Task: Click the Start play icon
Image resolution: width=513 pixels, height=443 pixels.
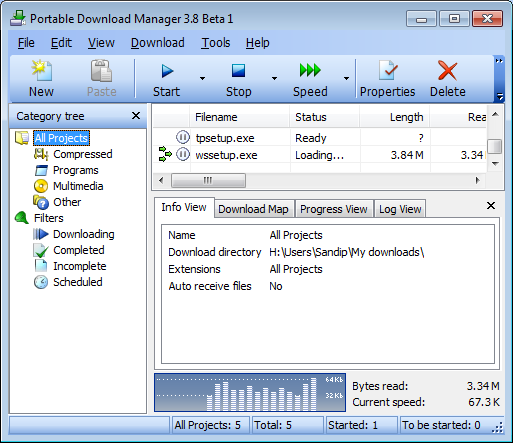Action: 167,71
